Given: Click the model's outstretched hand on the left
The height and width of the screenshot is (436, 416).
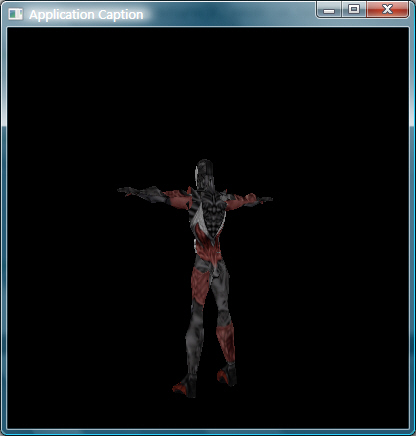Looking at the screenshot, I should pos(127,191).
